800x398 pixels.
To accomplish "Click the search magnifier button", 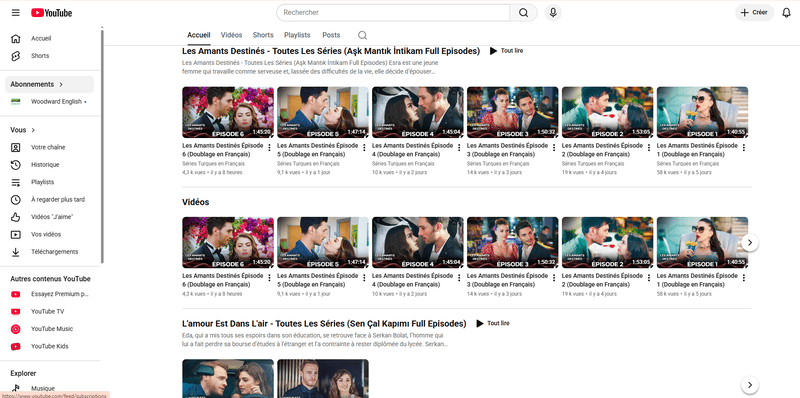I will point(523,13).
